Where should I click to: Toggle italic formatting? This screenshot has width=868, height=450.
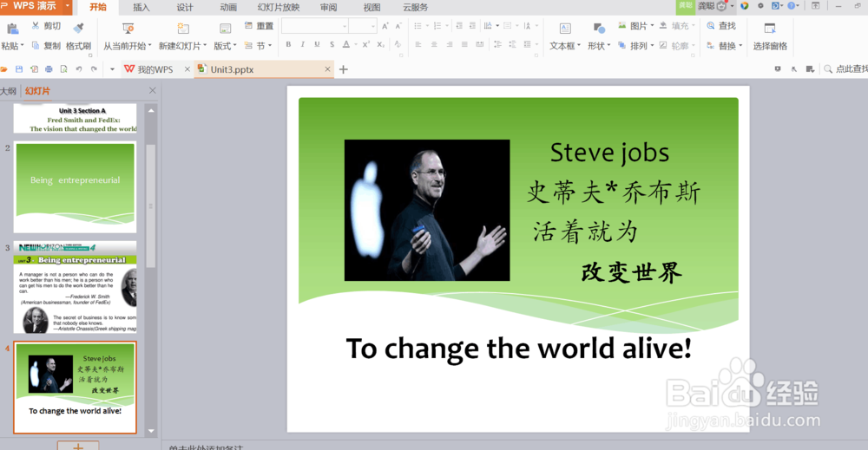pos(303,44)
